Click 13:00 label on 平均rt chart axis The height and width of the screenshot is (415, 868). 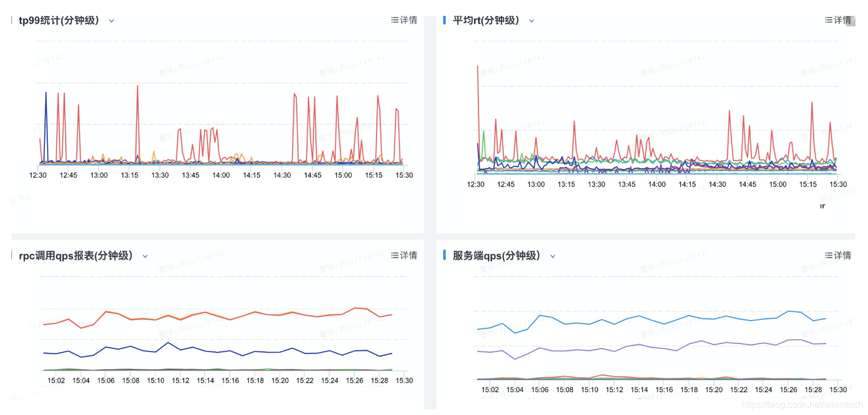point(536,184)
